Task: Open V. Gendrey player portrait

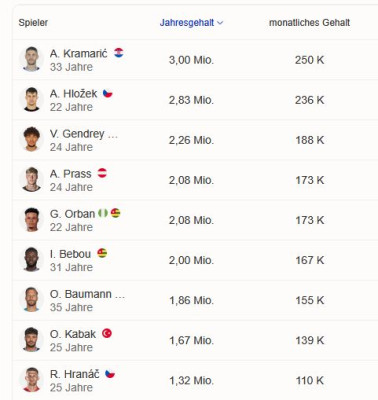Action: [x=31, y=139]
